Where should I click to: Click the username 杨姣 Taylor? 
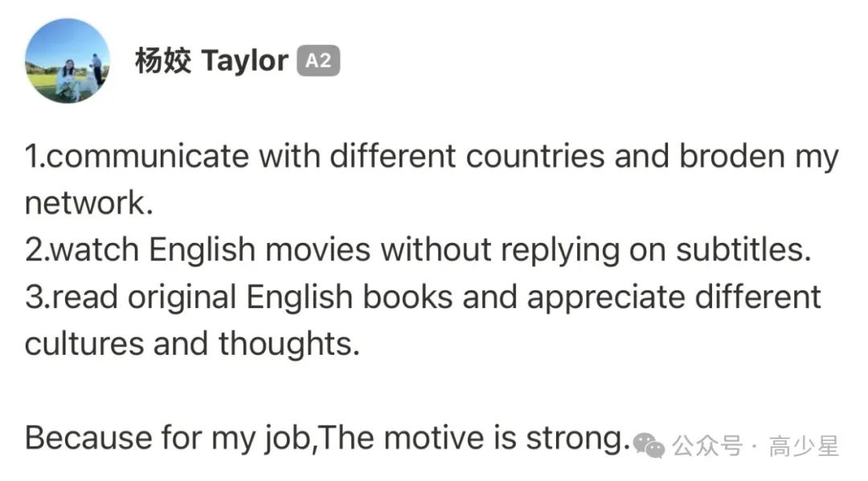point(212,60)
